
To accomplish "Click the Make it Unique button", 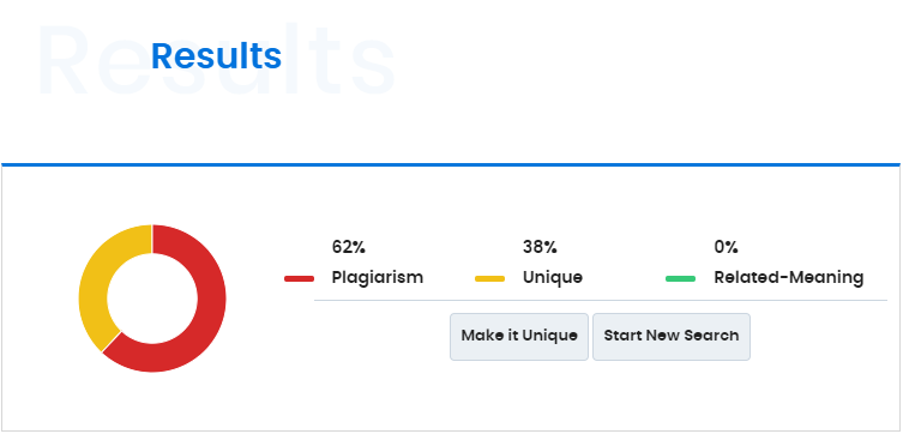I will click(519, 337).
